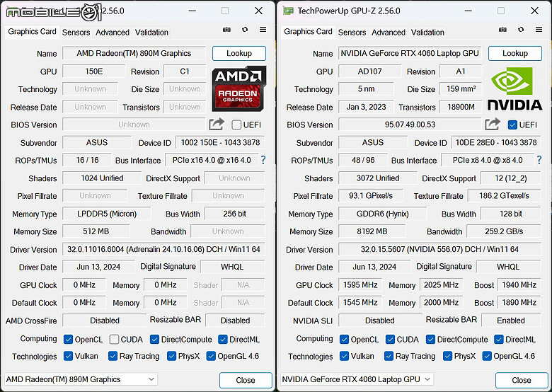Viewport: 552px width, 392px height.
Task: Toggle PhysX checkbox in NVIDIA window
Action: [447, 356]
